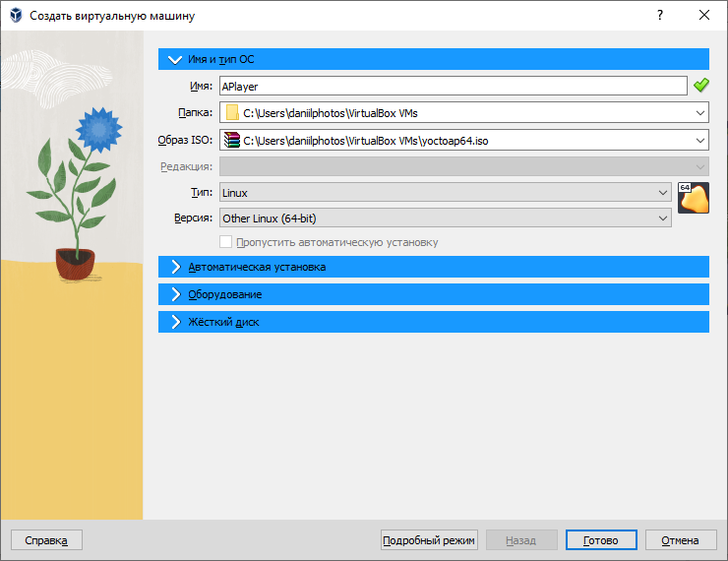
Task: Click the Образ ISO: label
Action: click(x=185, y=140)
